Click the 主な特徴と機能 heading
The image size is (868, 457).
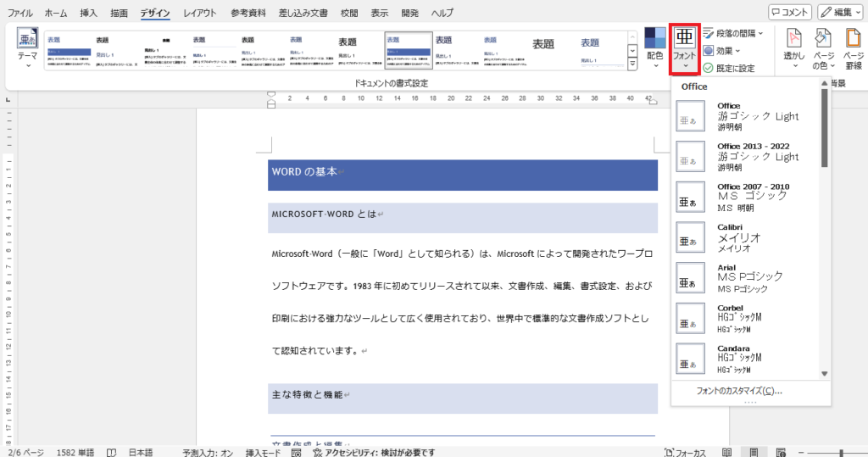pyautogui.click(x=307, y=394)
